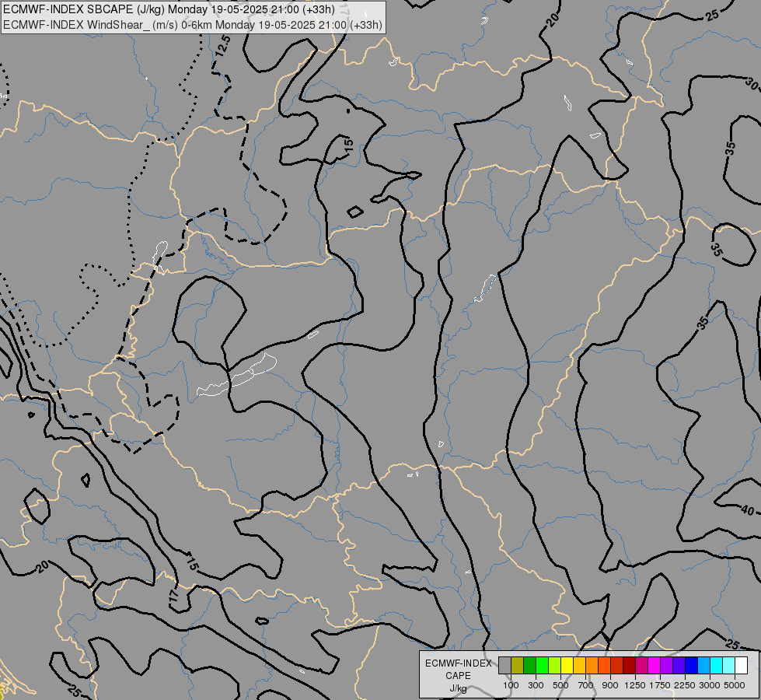
Task: Click the olive-colored legend swatch
Action: click(518, 666)
